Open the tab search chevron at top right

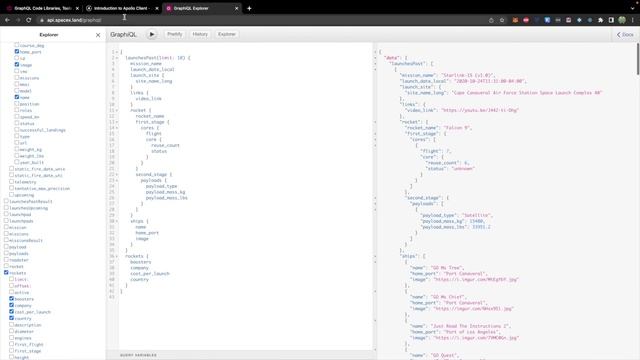(632, 8)
